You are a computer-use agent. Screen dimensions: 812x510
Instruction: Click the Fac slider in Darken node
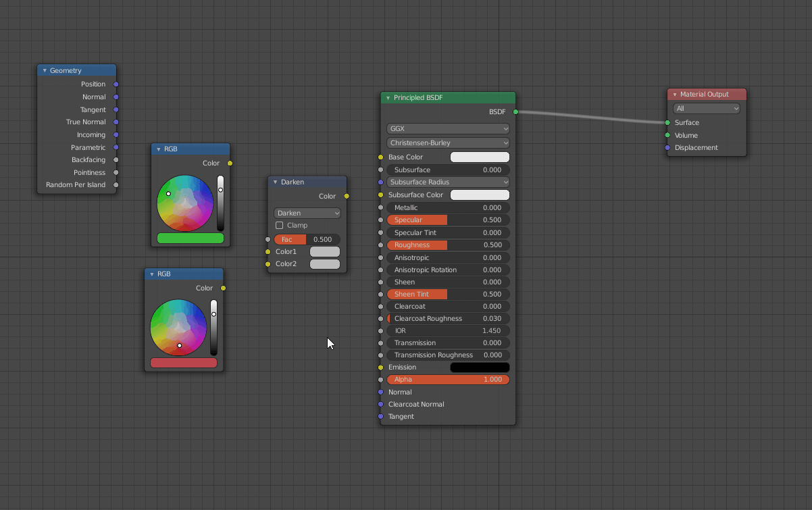307,239
